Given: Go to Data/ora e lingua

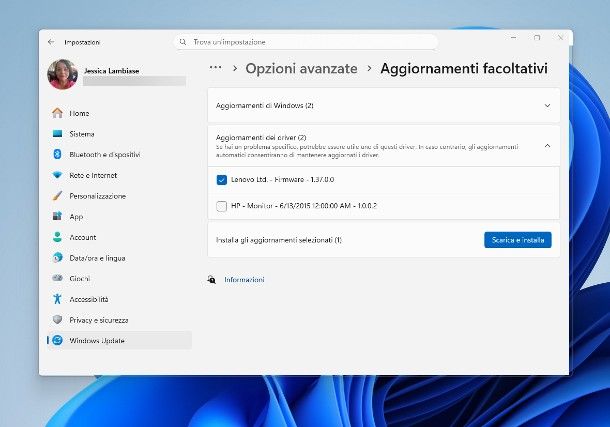Looking at the screenshot, I should pos(97,258).
